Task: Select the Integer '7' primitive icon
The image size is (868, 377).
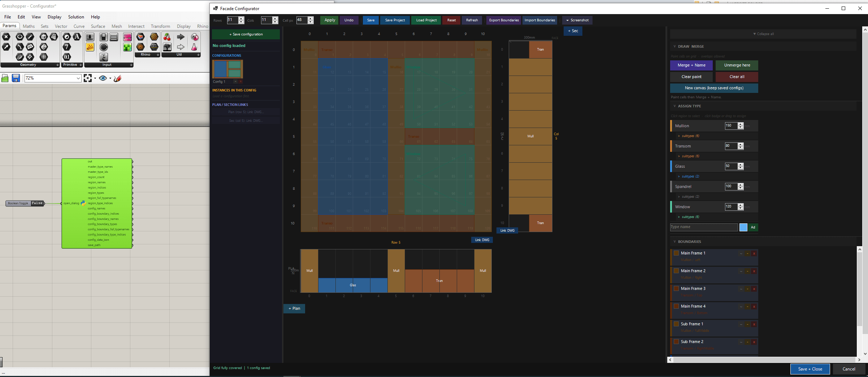Action: (x=67, y=47)
